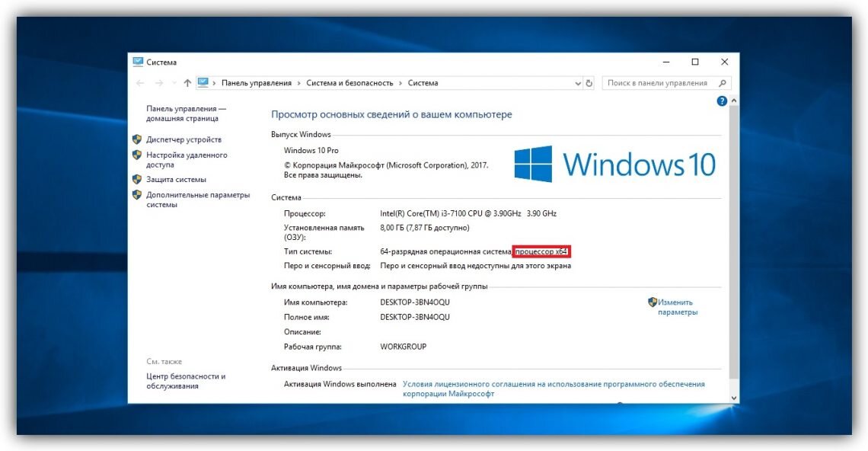Click the Windows 10 logo

coord(614,164)
